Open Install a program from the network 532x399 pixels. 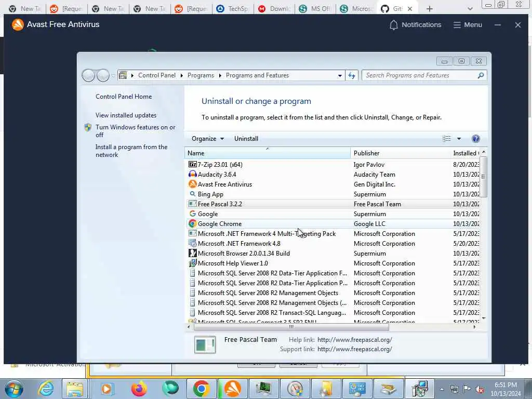131,151
